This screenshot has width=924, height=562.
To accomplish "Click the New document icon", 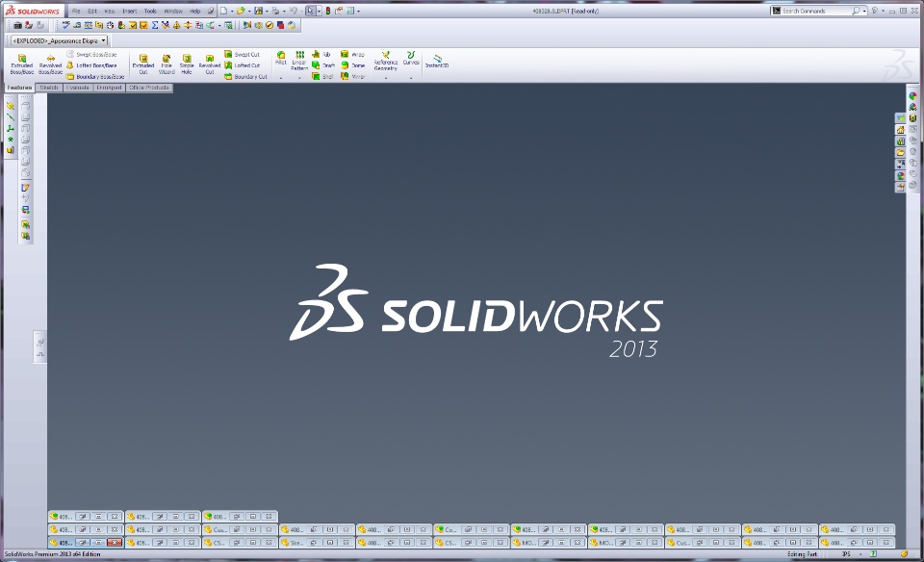I will [223, 11].
